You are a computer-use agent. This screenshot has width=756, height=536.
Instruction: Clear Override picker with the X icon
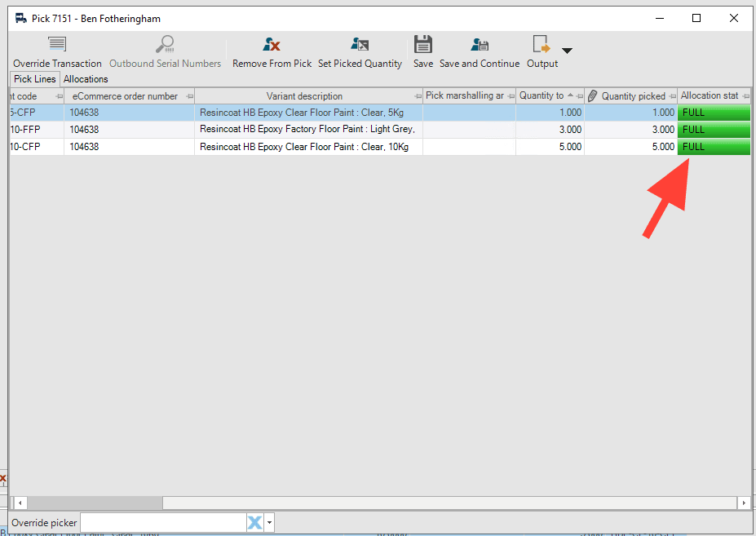255,522
